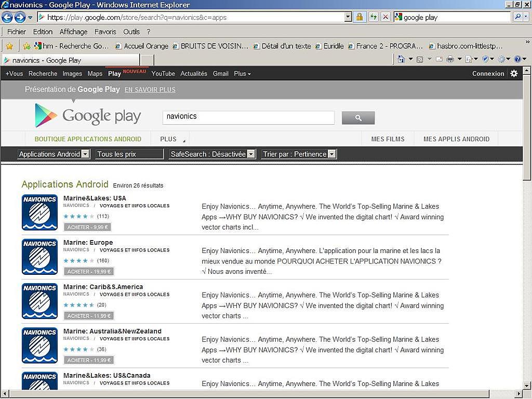Open the Favoris menu

[x=105, y=32]
